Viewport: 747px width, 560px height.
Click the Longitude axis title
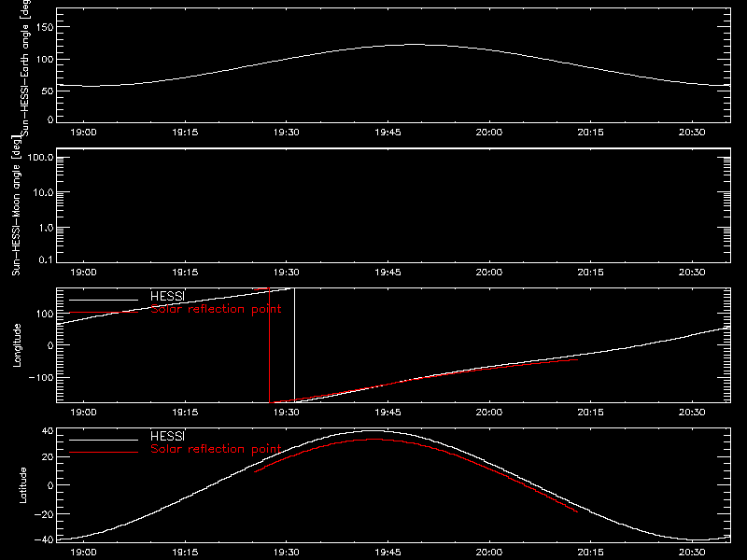coord(17,345)
